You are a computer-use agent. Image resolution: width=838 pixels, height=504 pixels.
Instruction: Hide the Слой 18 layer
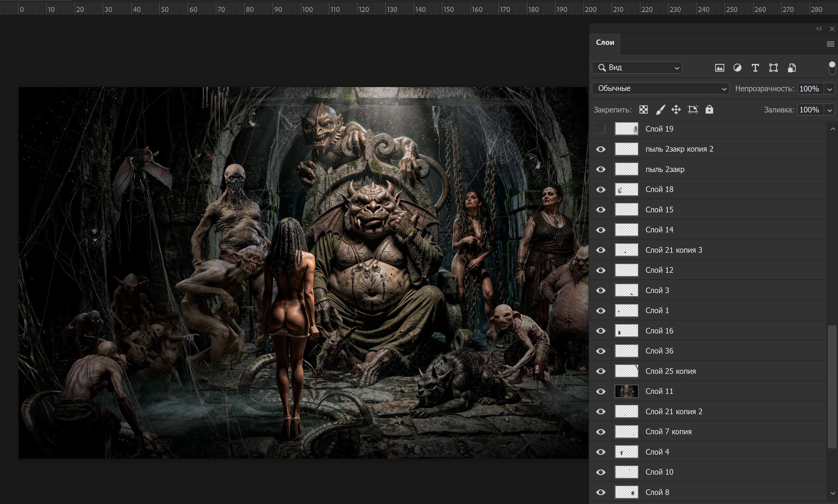[x=601, y=190]
